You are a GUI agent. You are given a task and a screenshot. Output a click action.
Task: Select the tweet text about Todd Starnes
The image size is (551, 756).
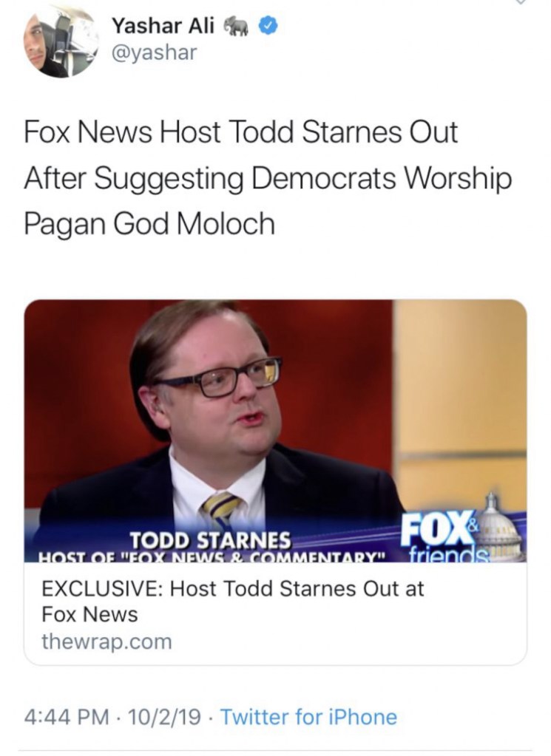click(267, 177)
